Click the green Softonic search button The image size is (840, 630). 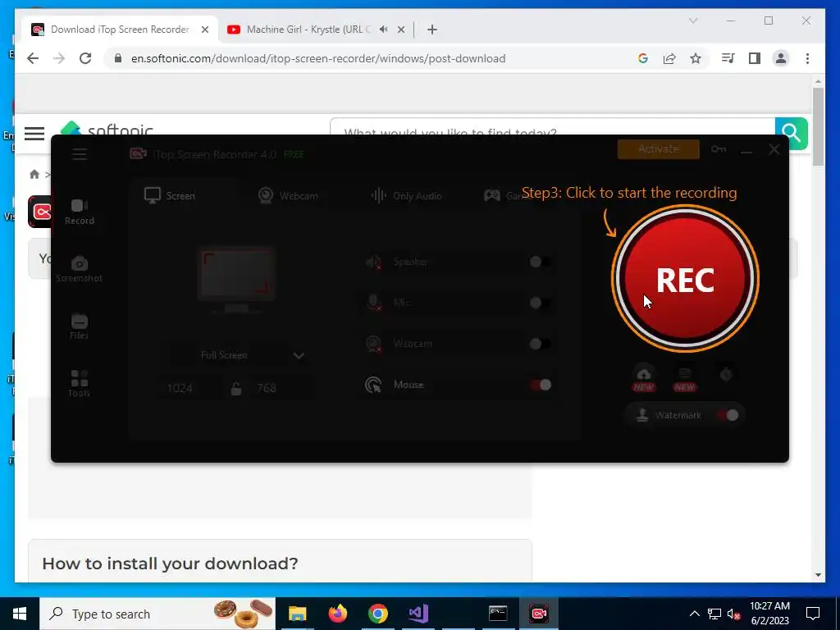(x=792, y=133)
